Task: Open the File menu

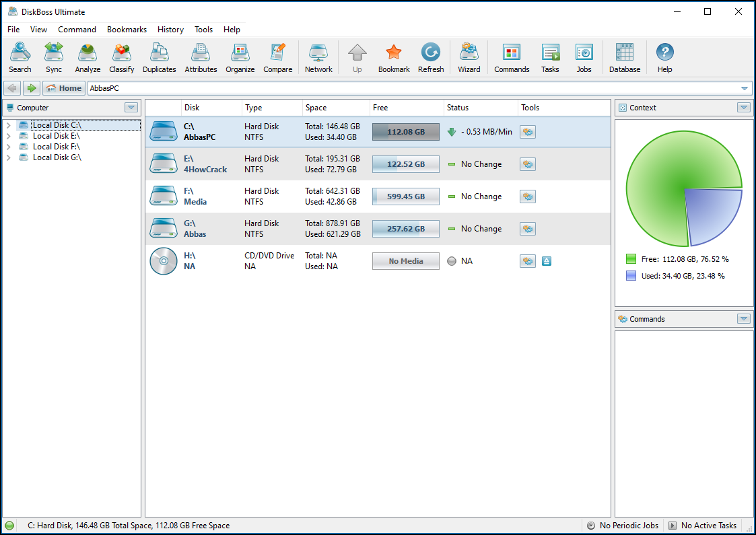Action: click(x=13, y=30)
